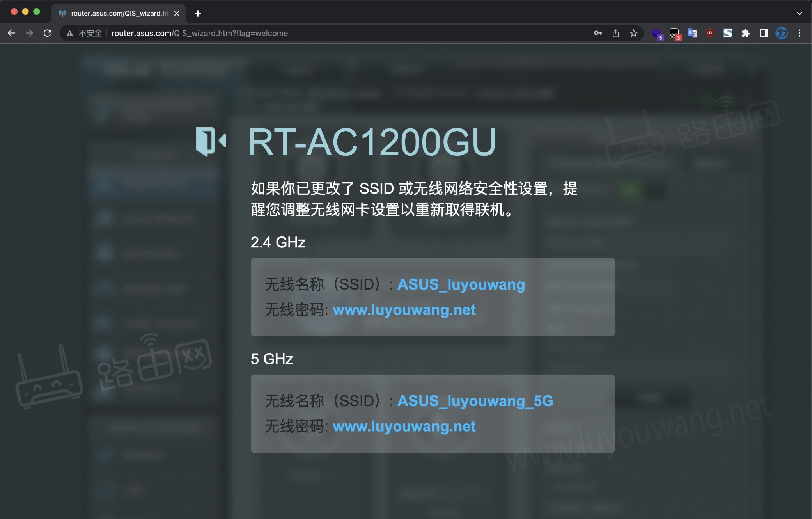
Task: Click the blue 'S' extension icon
Action: [x=728, y=33]
